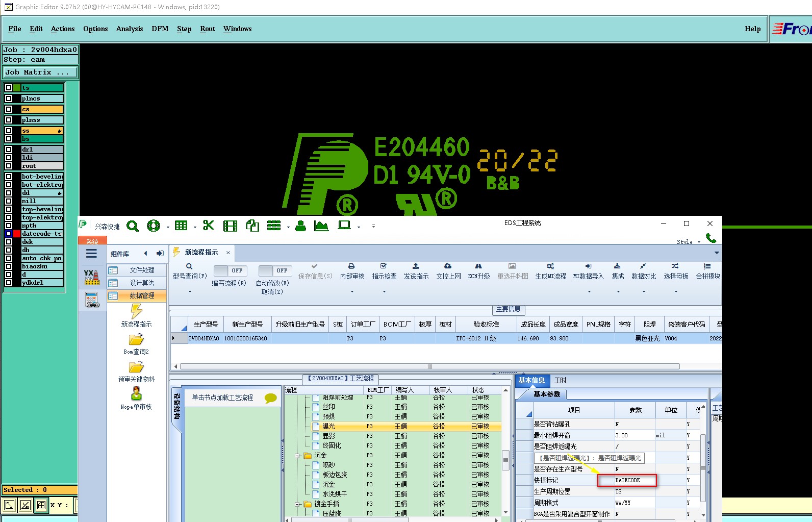
Task: Click 数据对比 compare button
Action: tap(644, 271)
